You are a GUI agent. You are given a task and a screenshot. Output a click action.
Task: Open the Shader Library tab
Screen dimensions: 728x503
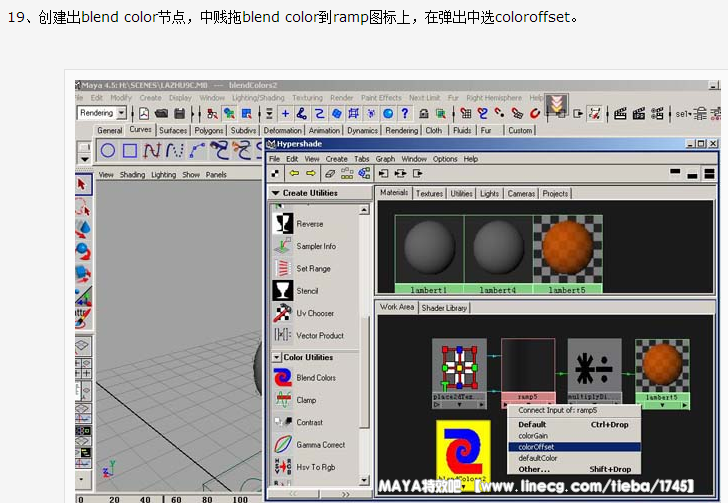pos(445,308)
